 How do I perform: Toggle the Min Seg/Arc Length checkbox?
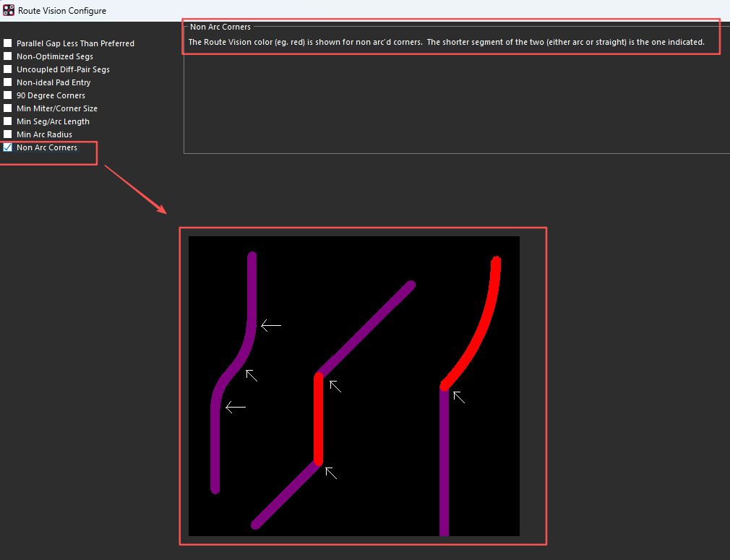pos(8,121)
